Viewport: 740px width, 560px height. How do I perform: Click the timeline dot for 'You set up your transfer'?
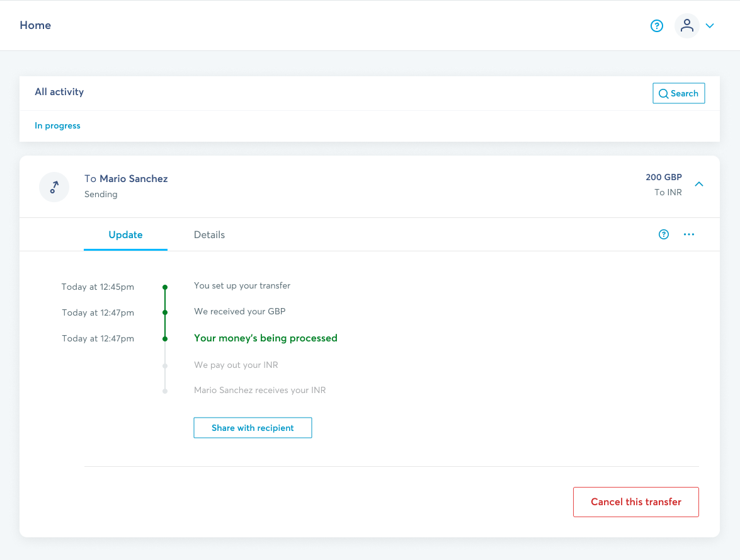pos(165,287)
